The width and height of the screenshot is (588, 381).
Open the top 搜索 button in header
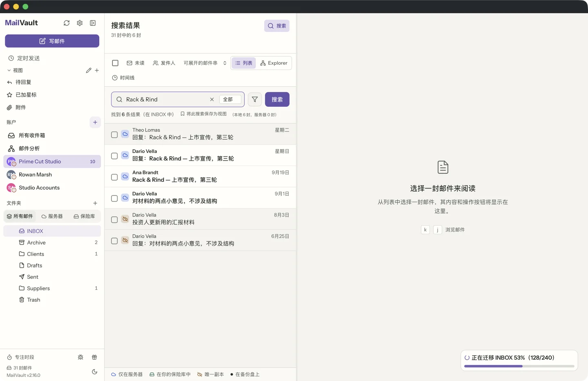click(x=277, y=26)
